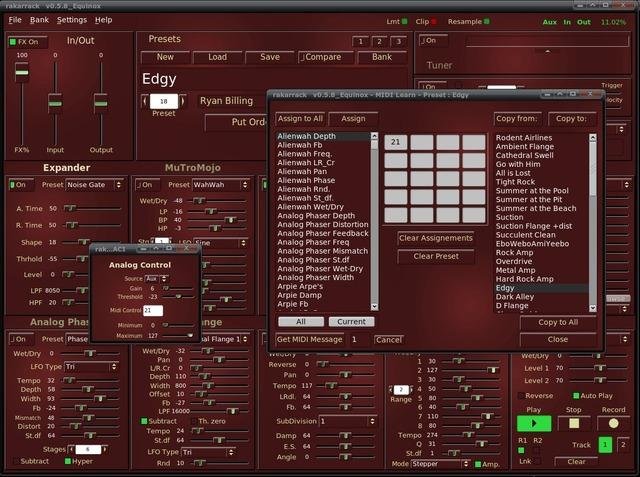640x477 pixels.
Task: Open the Flange preset dropdown
Action: tap(224, 339)
